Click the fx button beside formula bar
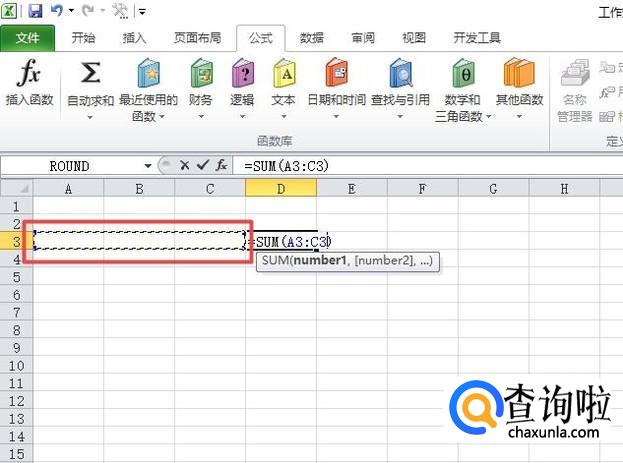The image size is (623, 463). point(222,165)
